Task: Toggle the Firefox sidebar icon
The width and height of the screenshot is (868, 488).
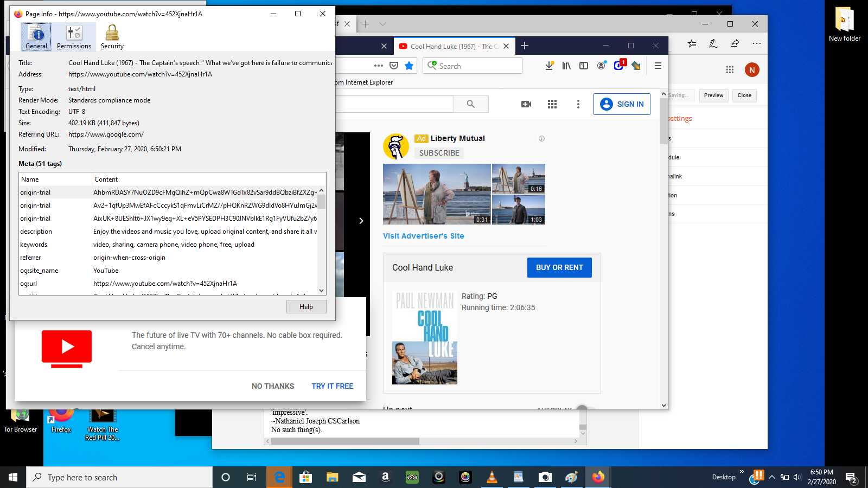Action: pyautogui.click(x=584, y=66)
